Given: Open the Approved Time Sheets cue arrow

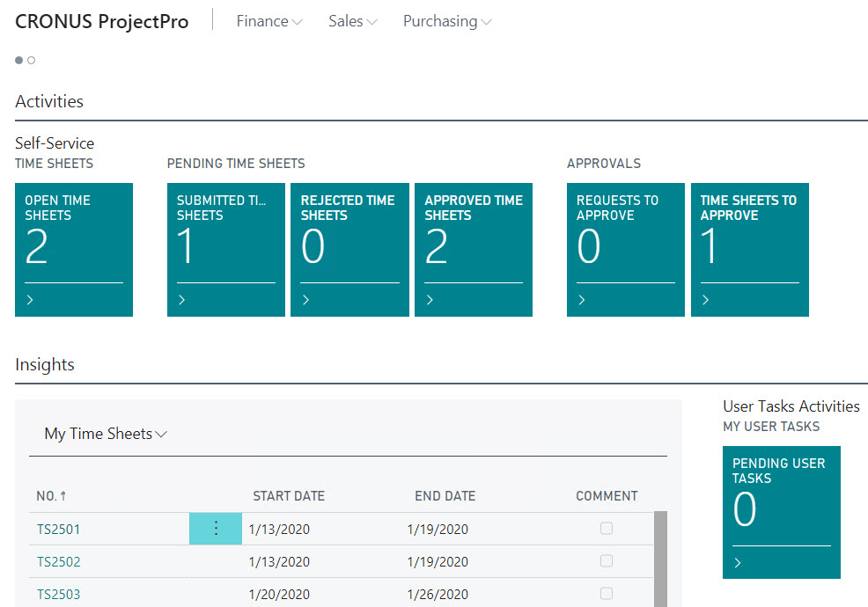Looking at the screenshot, I should pos(429,299).
